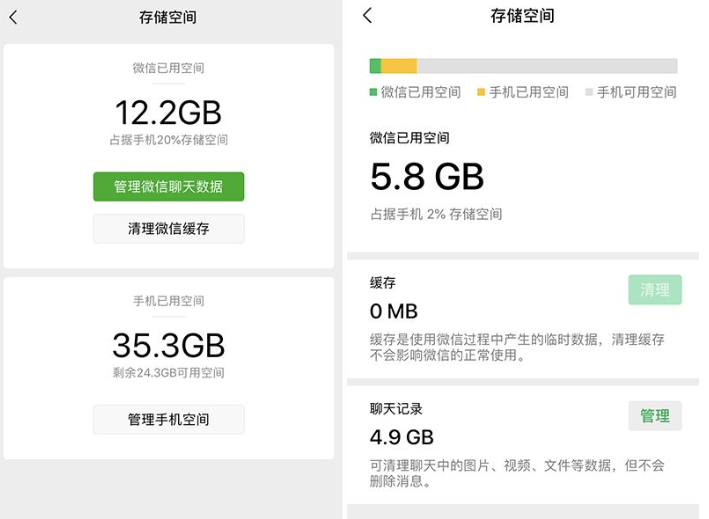Tap the 管理 chat records button

[x=655, y=416]
